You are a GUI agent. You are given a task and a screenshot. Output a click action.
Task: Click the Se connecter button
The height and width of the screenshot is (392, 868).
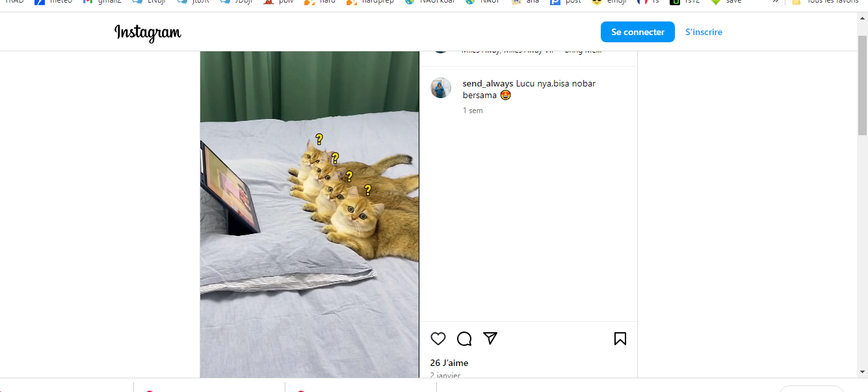pos(638,32)
